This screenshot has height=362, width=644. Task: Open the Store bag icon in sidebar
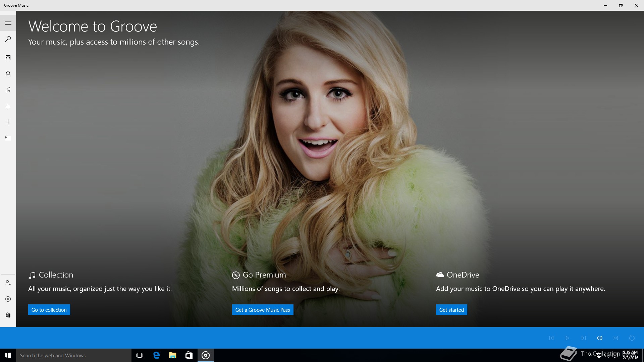coord(8,315)
